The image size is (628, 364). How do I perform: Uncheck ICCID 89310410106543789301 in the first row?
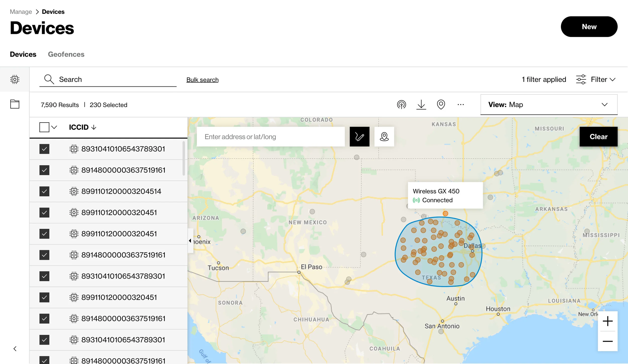point(44,149)
